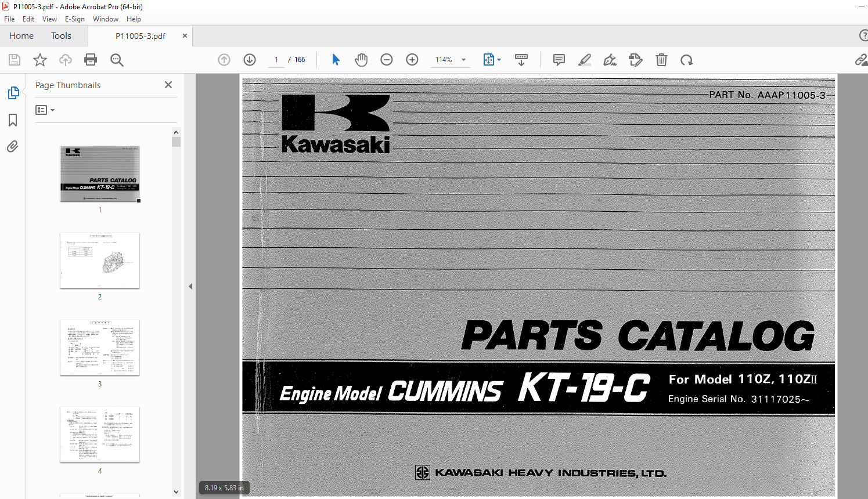Open the Help question mark icon
Screen dimensions: 868x499
(863, 35)
